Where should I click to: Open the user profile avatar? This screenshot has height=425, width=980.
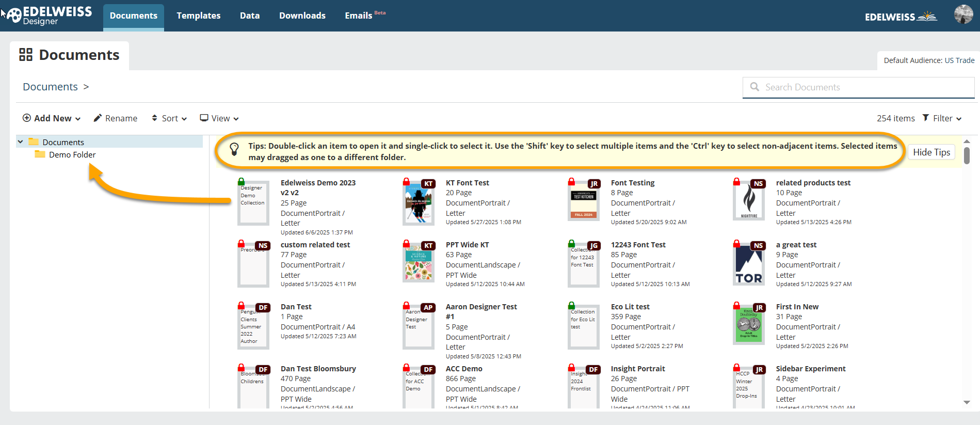pos(963,14)
